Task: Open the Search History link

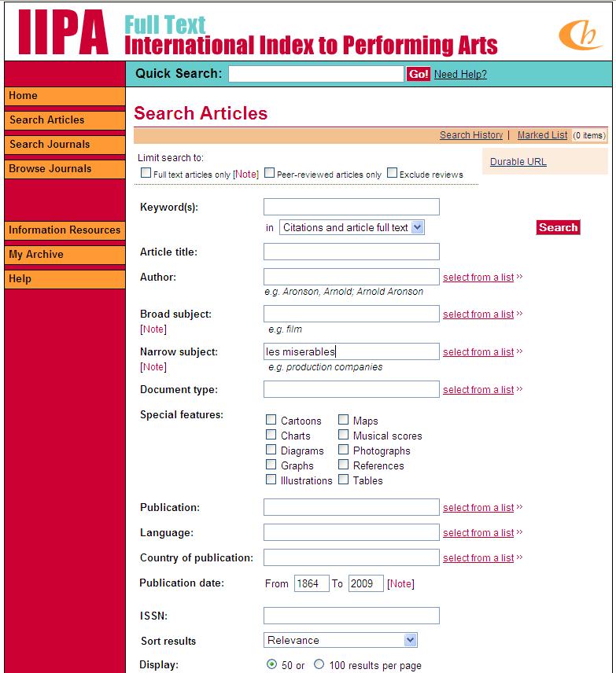Action: (470, 135)
